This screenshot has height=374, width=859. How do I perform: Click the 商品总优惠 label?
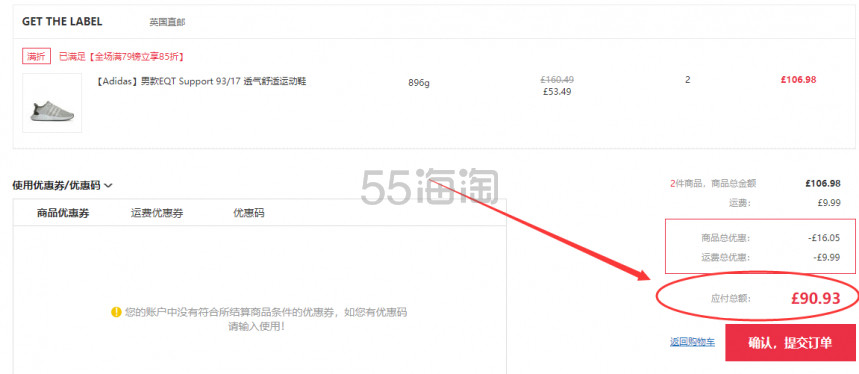(725, 238)
